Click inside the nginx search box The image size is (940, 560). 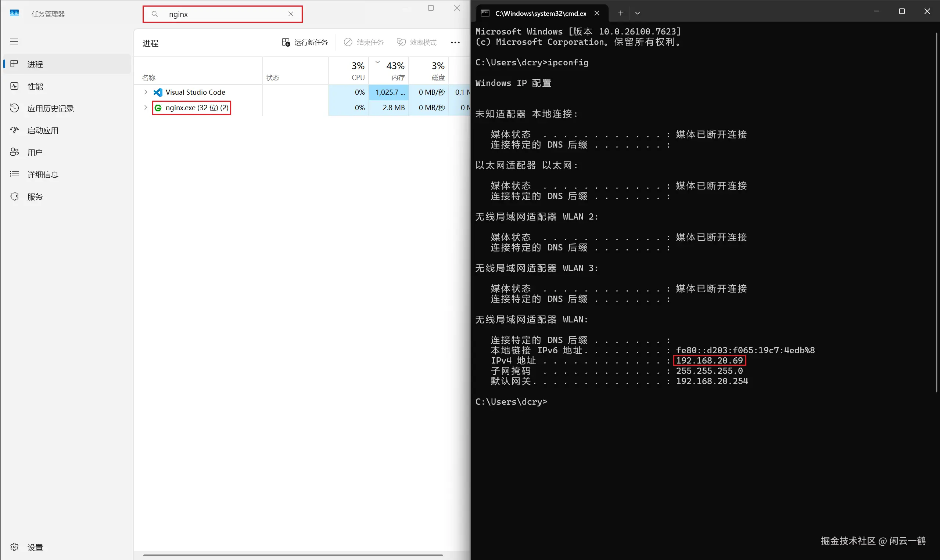226,14
